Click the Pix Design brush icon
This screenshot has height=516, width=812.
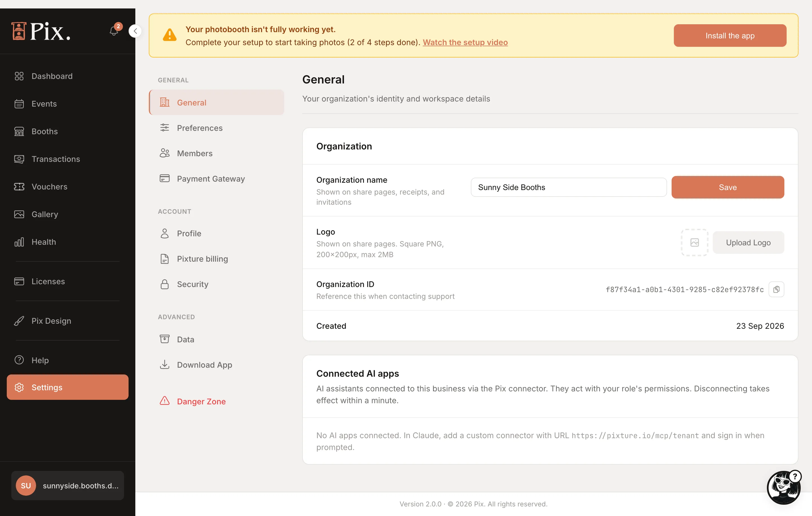19,321
